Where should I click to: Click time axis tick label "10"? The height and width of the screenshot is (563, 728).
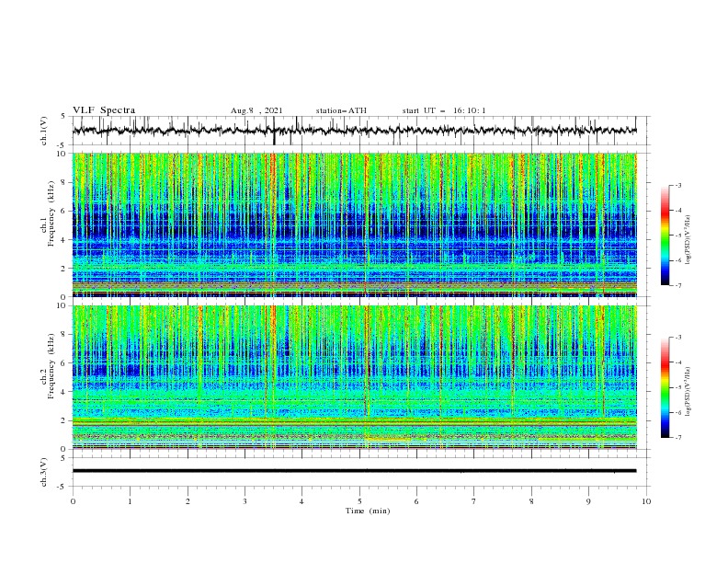[x=646, y=501]
